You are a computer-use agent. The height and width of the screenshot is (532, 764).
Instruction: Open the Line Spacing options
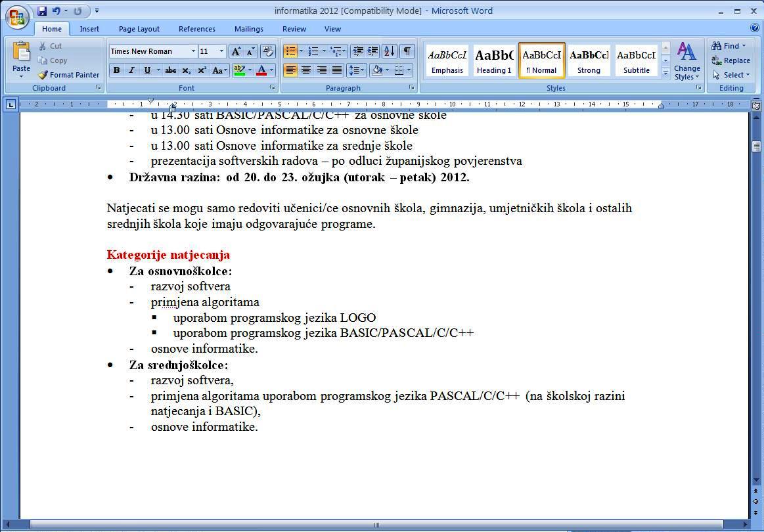point(356,70)
